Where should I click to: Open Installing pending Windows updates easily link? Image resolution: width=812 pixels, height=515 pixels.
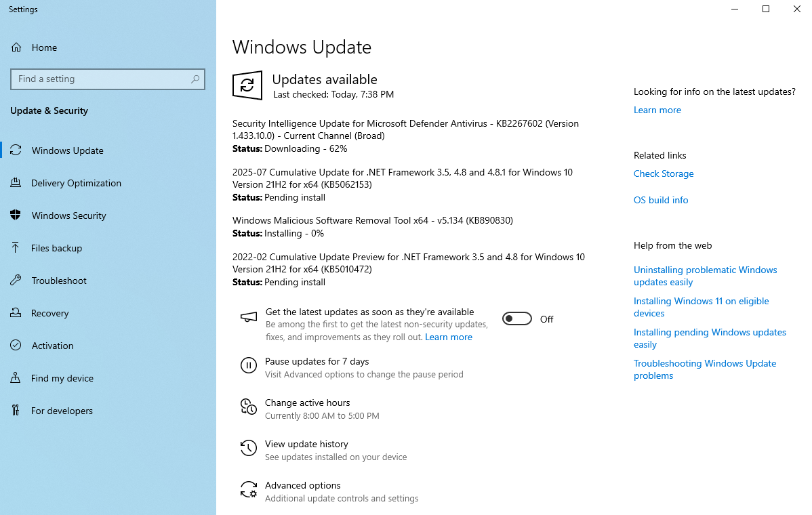(710, 338)
